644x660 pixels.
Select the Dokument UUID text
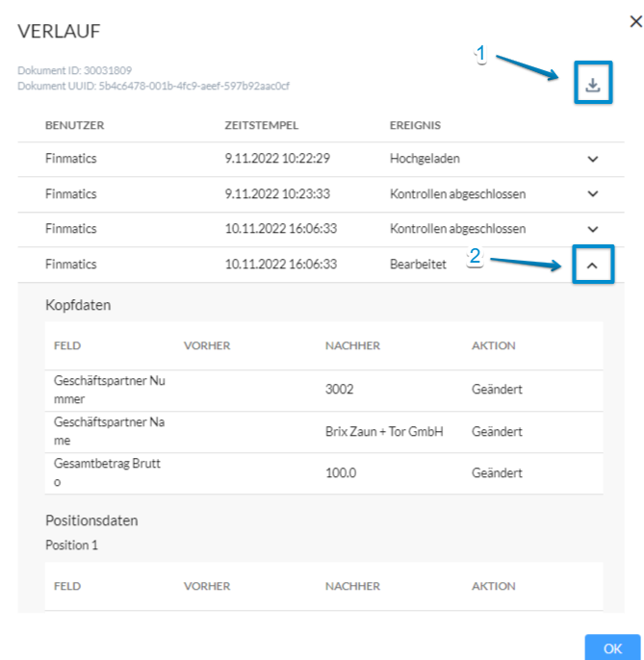pos(153,86)
